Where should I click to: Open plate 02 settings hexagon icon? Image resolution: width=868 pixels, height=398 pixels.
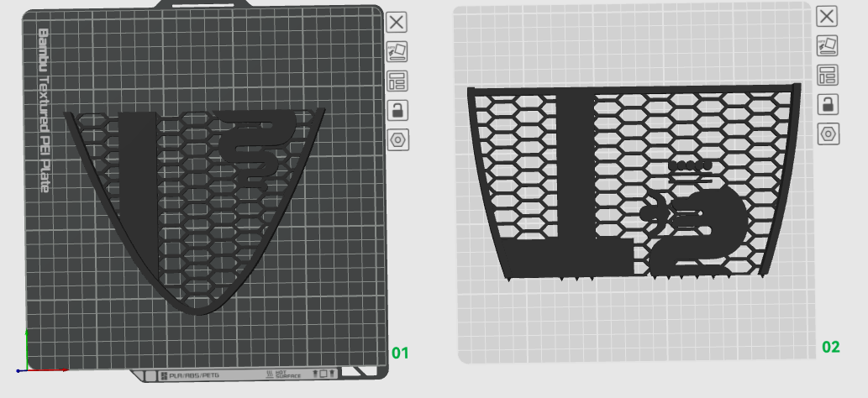[x=829, y=134]
